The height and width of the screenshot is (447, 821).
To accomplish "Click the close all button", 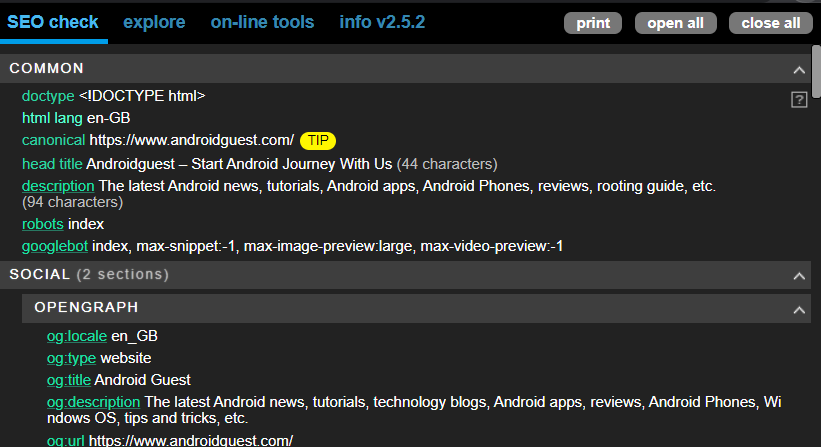I will click(771, 23).
